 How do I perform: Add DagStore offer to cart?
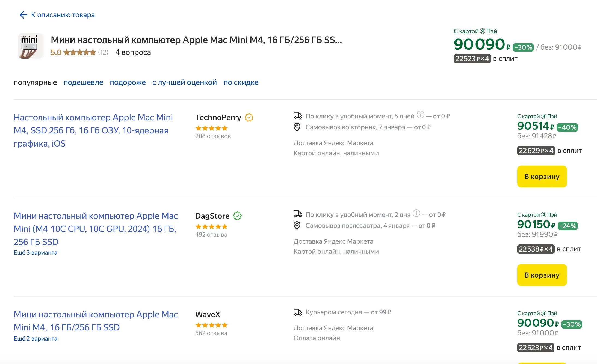[542, 275]
